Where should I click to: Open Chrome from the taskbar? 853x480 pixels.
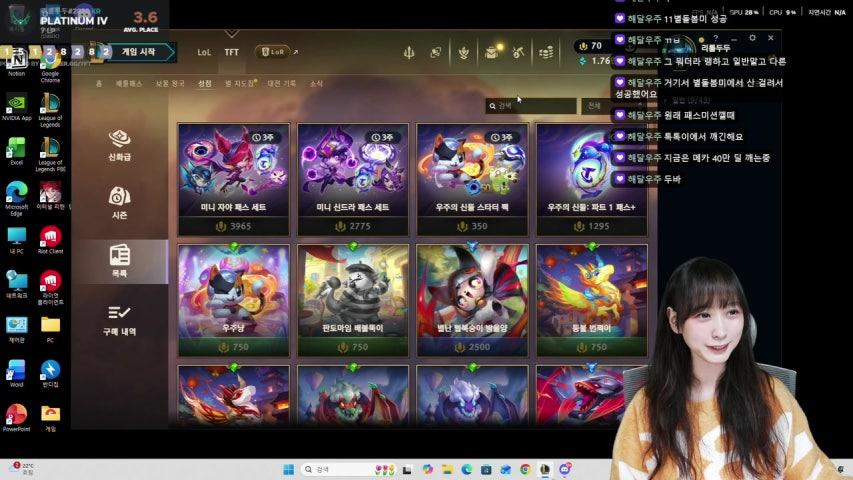click(525, 469)
